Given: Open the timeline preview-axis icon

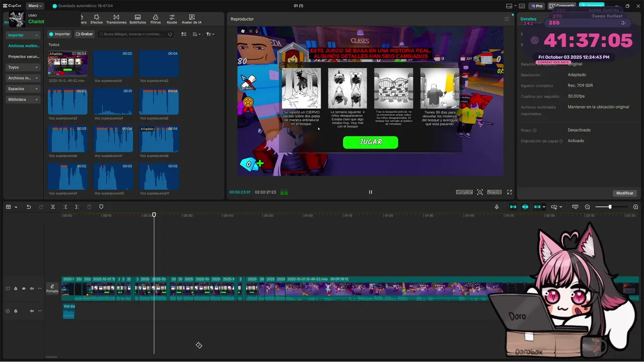Looking at the screenshot, I should tap(576, 207).
